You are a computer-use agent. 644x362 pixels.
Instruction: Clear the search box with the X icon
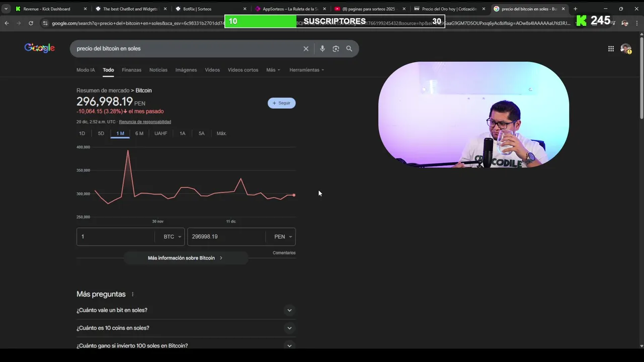306,49
